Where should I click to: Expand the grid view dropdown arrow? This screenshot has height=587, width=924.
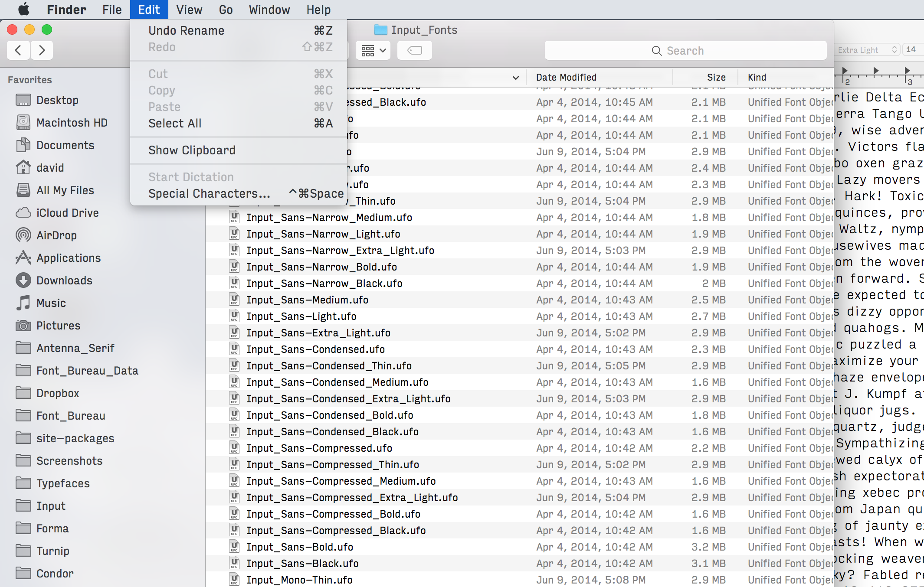point(382,50)
